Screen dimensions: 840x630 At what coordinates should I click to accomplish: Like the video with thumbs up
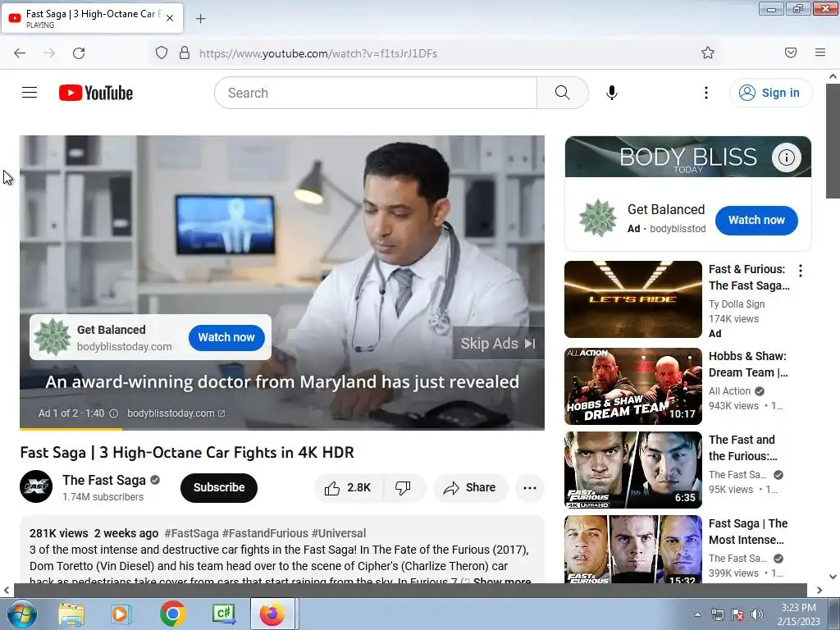pos(348,487)
